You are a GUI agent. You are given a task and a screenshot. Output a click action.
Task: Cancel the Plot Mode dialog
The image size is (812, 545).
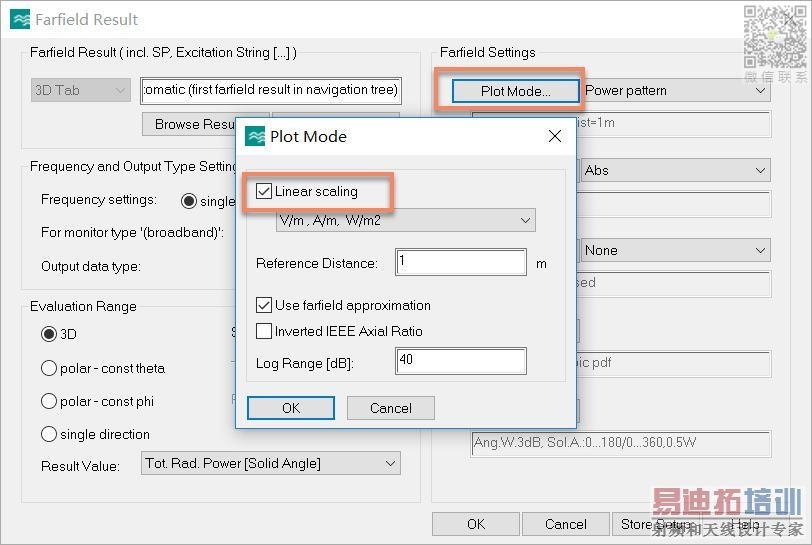(x=390, y=408)
